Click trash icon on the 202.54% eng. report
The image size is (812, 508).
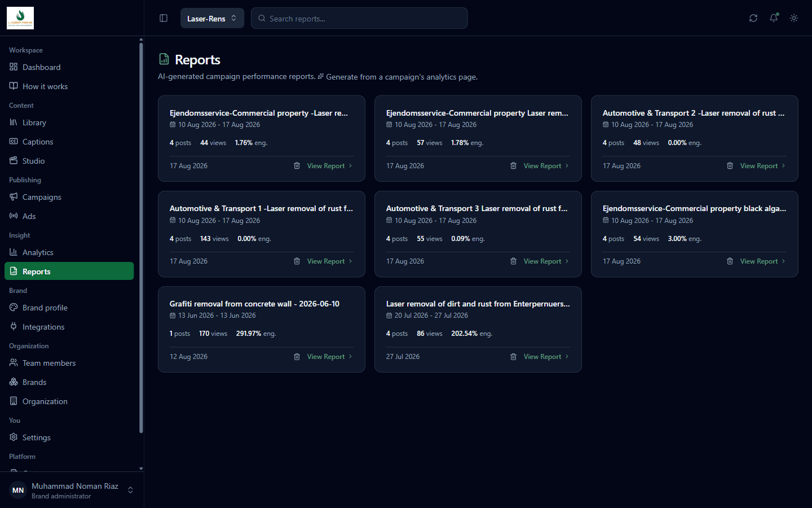click(x=514, y=357)
